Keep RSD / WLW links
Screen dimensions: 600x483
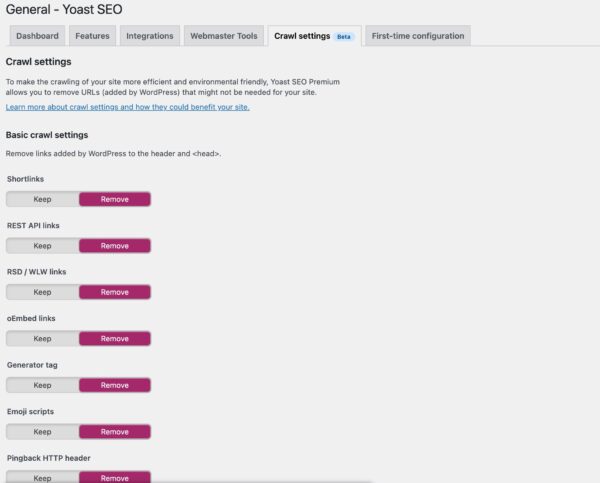42,292
